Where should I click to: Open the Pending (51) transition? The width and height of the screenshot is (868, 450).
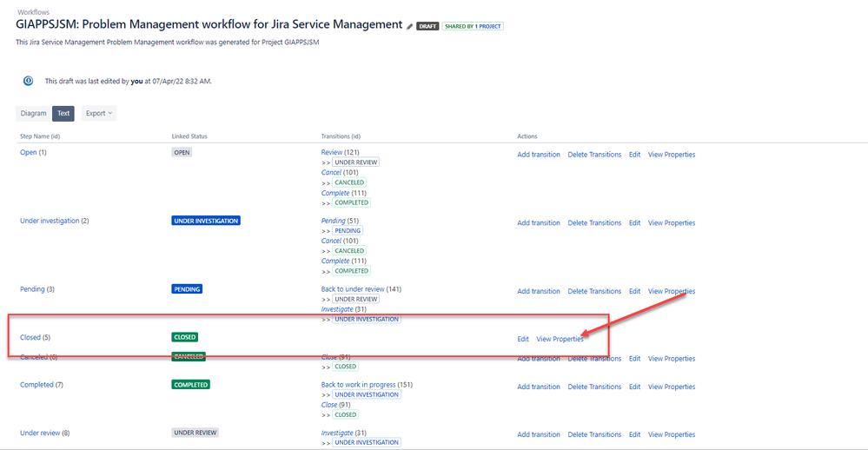click(x=333, y=221)
